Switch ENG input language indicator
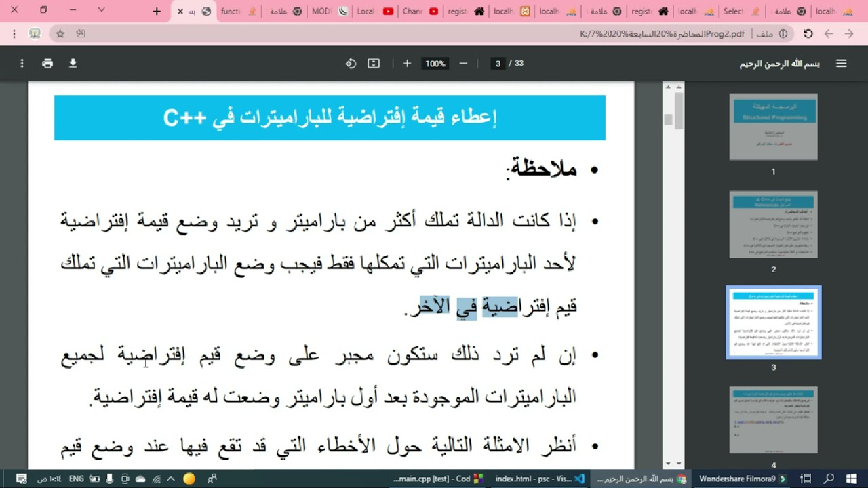Viewport: 868px width, 488px height. pos(77,479)
